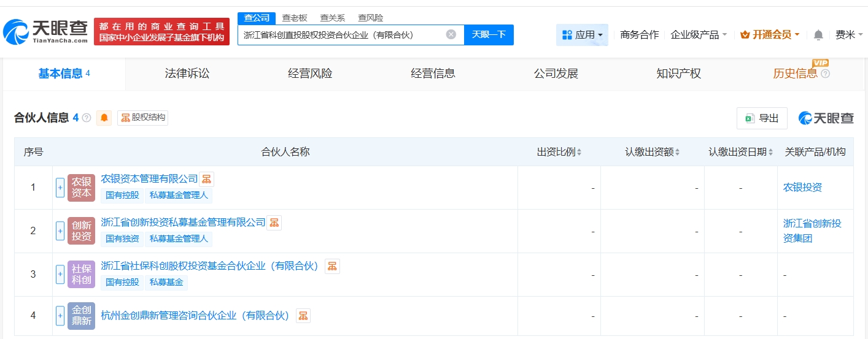
Task: Expand row 3 社保科创 partner details
Action: pyautogui.click(x=60, y=274)
